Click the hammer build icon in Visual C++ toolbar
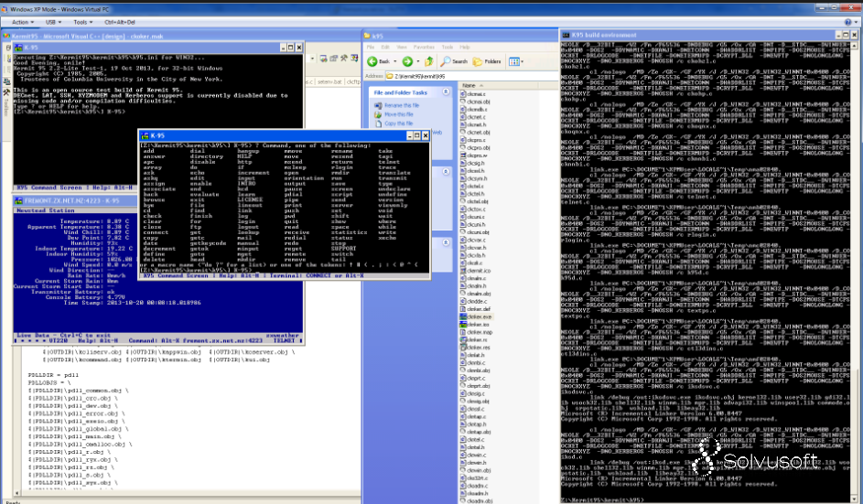863x504 pixels. coord(343,59)
